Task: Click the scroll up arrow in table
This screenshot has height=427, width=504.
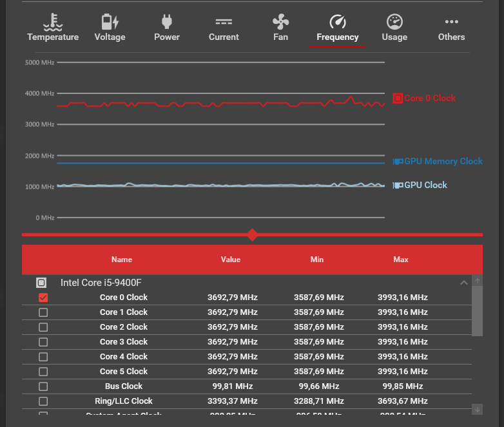Action: click(x=478, y=281)
